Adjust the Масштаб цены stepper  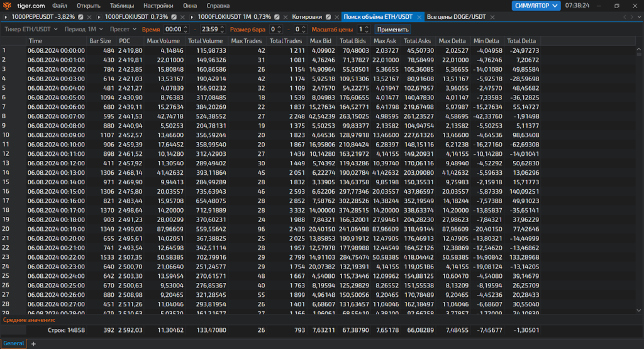pos(368,29)
